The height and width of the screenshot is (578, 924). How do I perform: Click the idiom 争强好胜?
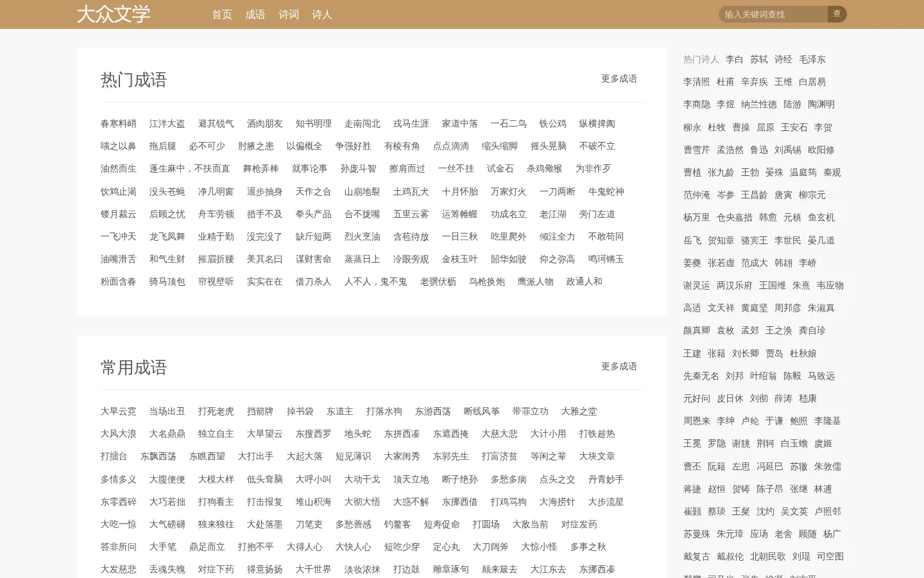(x=354, y=146)
